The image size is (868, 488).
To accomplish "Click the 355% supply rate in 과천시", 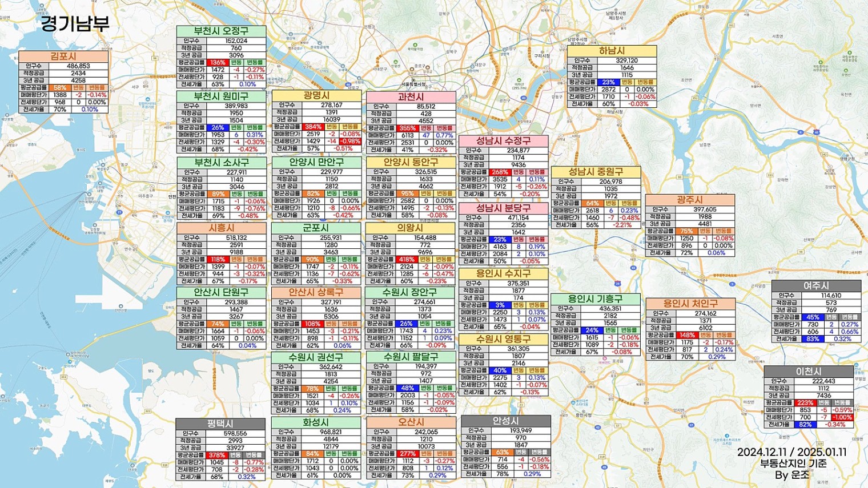I will pos(407,128).
